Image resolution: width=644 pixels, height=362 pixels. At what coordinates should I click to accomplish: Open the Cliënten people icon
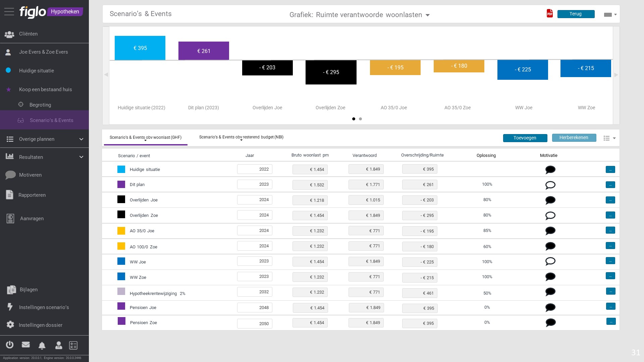[9, 34]
